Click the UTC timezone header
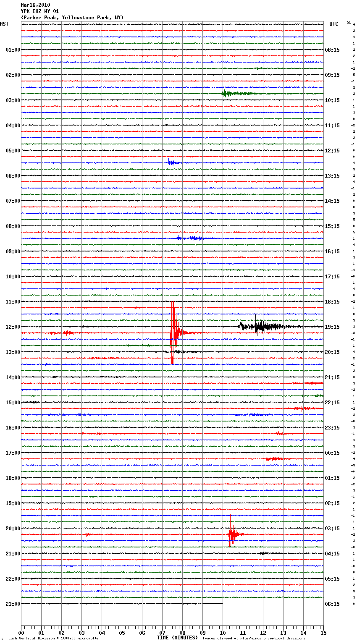This screenshot has width=357, height=644. (x=334, y=24)
